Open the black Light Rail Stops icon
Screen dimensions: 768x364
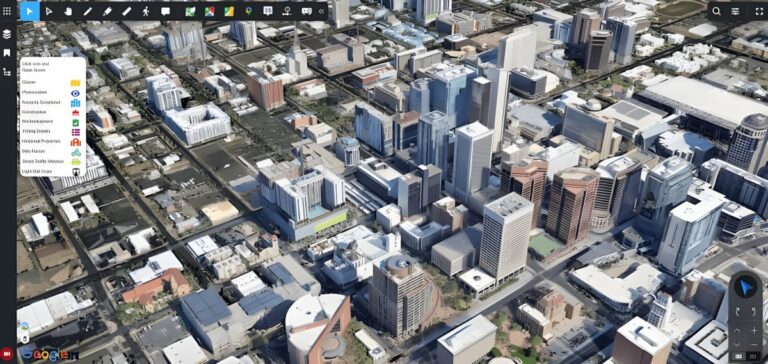coord(75,171)
